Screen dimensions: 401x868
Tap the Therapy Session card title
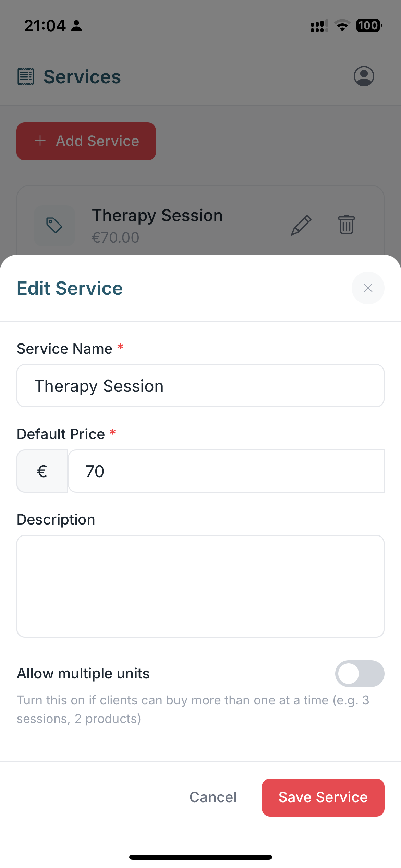tap(157, 216)
